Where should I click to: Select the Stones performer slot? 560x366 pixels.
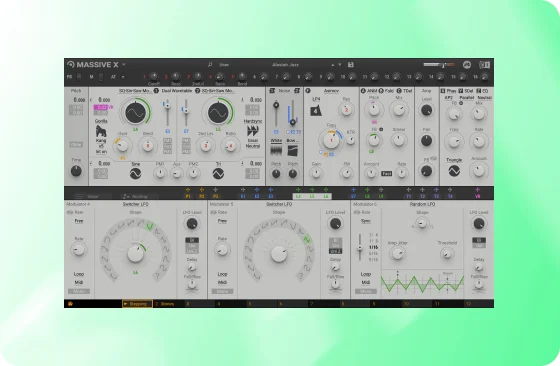168,304
